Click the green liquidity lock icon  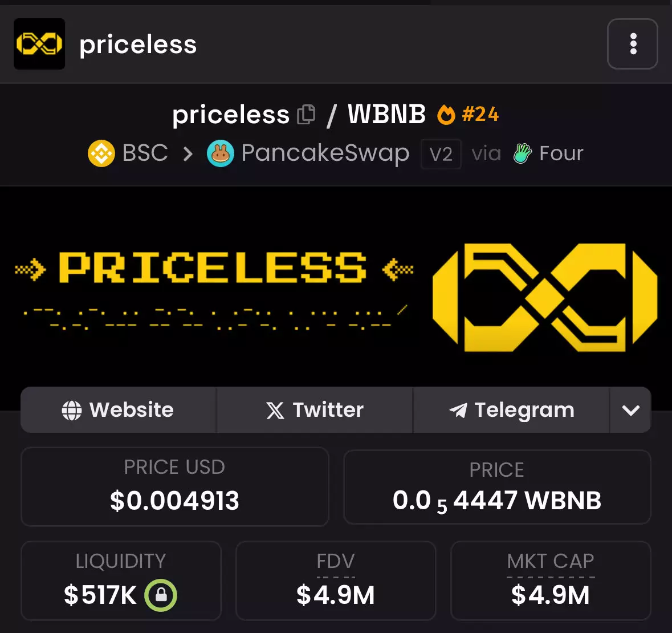[161, 595]
